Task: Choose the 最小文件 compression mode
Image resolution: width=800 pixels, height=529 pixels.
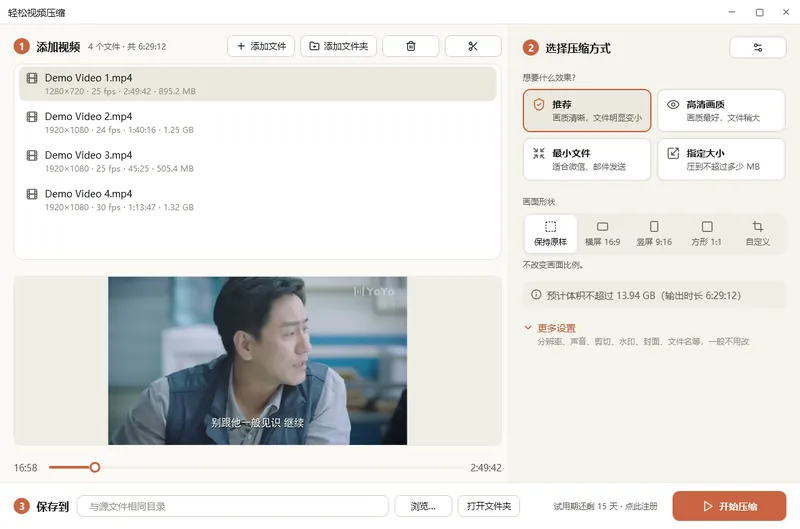Action: pyautogui.click(x=587, y=159)
